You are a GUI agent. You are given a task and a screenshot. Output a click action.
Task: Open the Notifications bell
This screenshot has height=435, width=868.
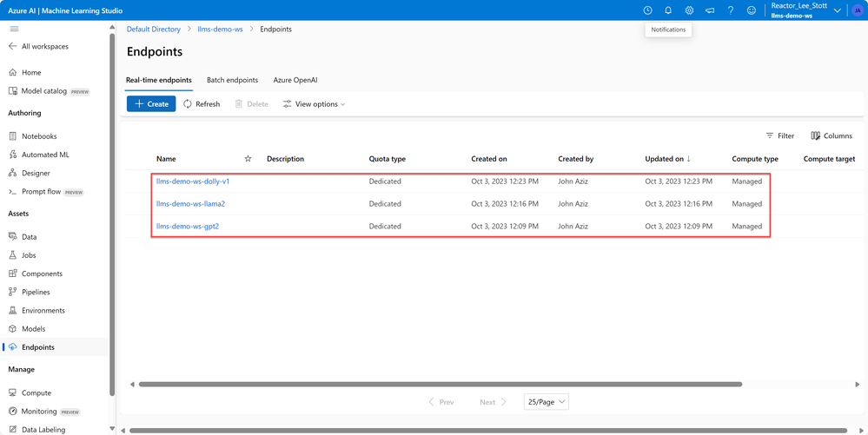click(x=668, y=10)
